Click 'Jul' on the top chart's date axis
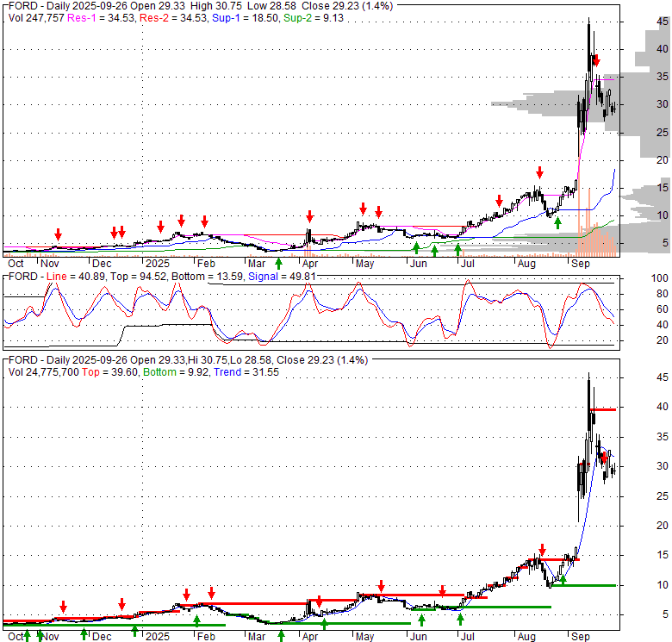This screenshot has width=672, height=642. pos(467,264)
